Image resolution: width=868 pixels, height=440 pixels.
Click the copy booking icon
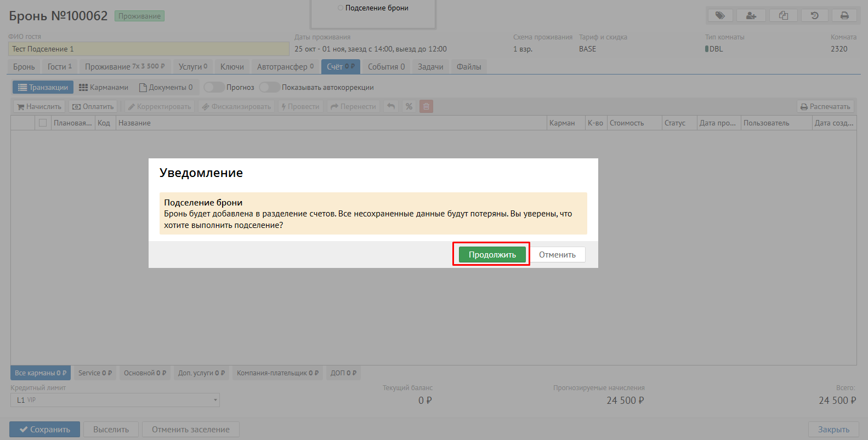(784, 15)
